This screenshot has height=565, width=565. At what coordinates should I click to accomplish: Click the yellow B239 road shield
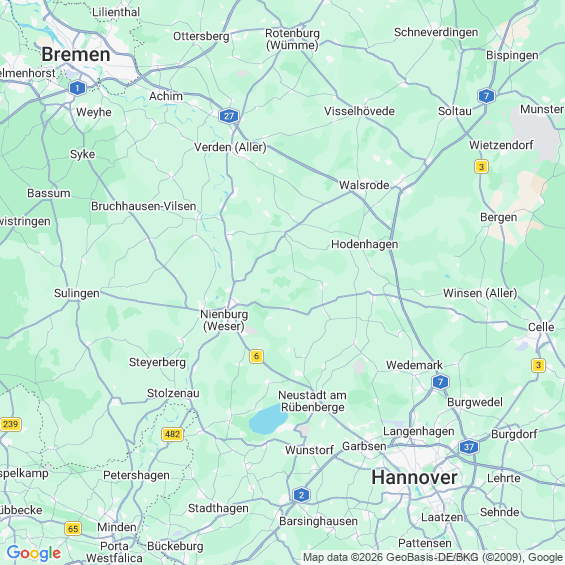[10, 424]
